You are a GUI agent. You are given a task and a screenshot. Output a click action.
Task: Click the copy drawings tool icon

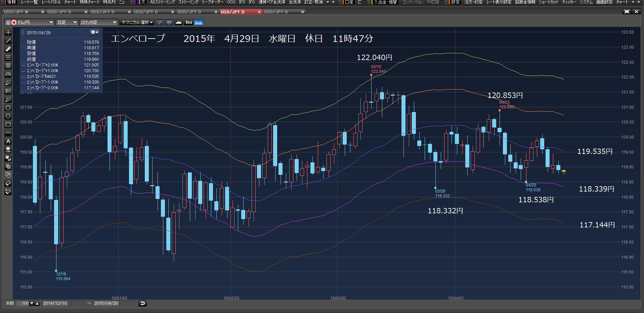tap(8, 166)
